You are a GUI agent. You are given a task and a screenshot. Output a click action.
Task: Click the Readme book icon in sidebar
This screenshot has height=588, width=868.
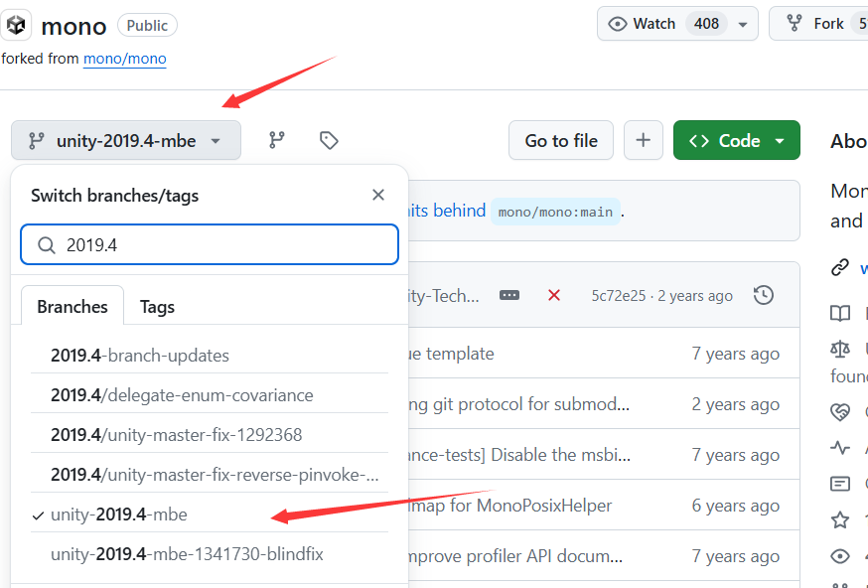click(x=840, y=314)
